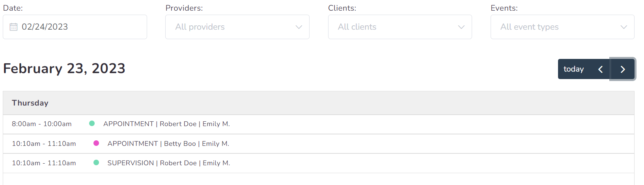644x185 pixels.
Task: Click the date field showing 02/24/2023
Action: [75, 27]
